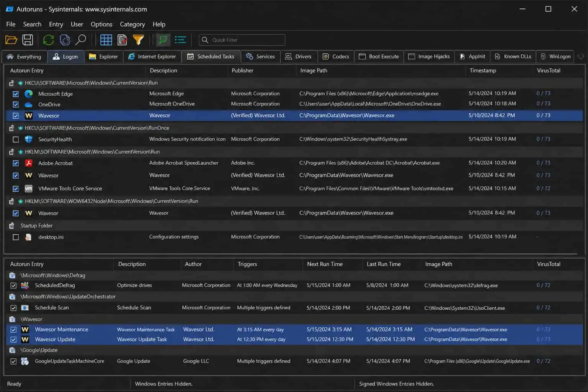Screen dimensions: 588x392
Task: Uncheck the GoogleUpdateTaskMachineCore checkbox
Action: click(x=13, y=361)
